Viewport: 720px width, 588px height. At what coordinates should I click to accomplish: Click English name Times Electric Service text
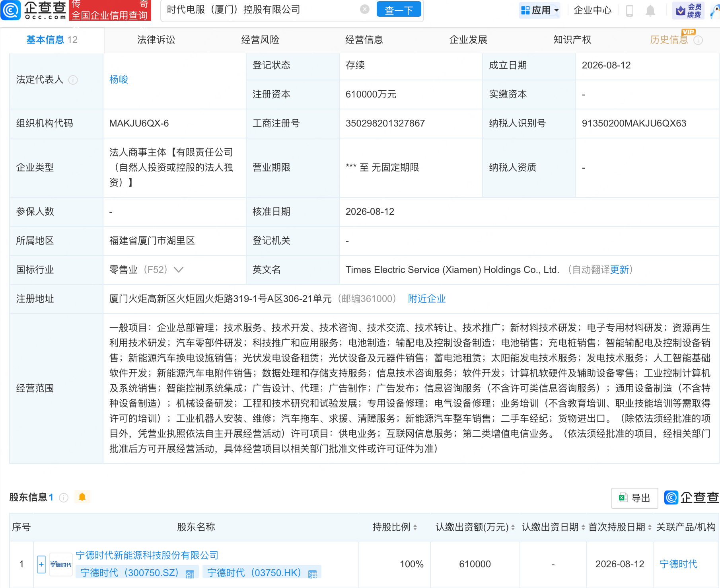click(x=452, y=270)
